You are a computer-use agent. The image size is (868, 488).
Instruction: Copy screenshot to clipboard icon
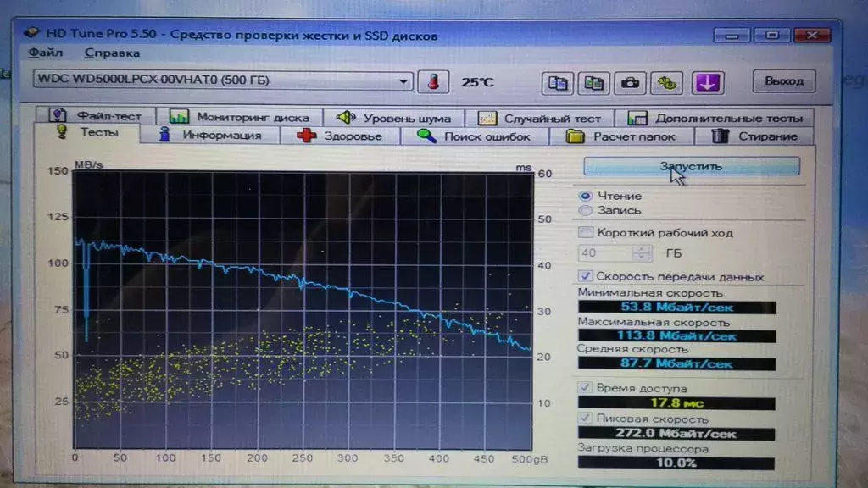tap(593, 83)
